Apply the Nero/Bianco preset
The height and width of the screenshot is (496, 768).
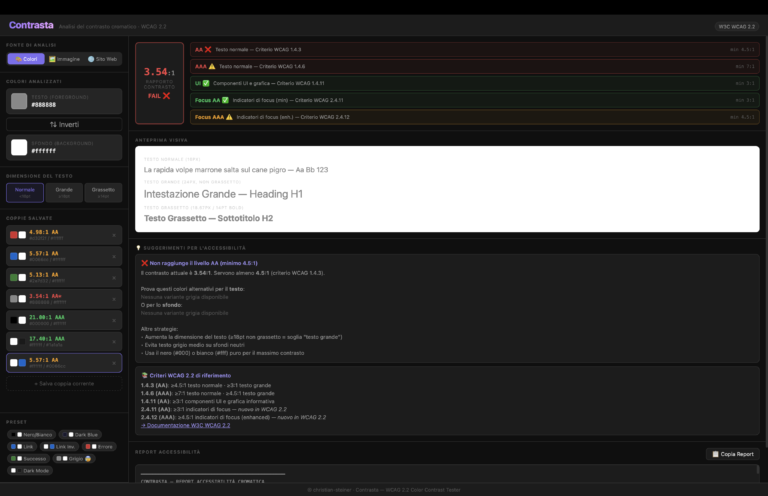pos(30,434)
